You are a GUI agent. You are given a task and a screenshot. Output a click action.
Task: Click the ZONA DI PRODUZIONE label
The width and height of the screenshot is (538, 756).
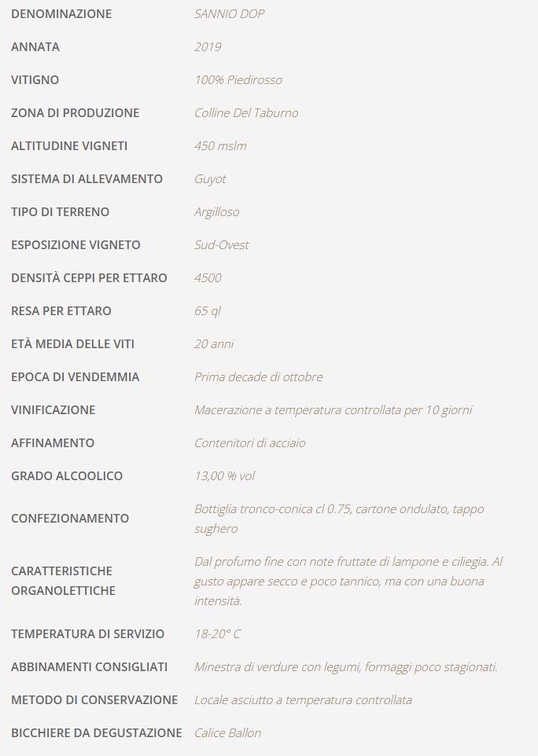[x=75, y=112]
